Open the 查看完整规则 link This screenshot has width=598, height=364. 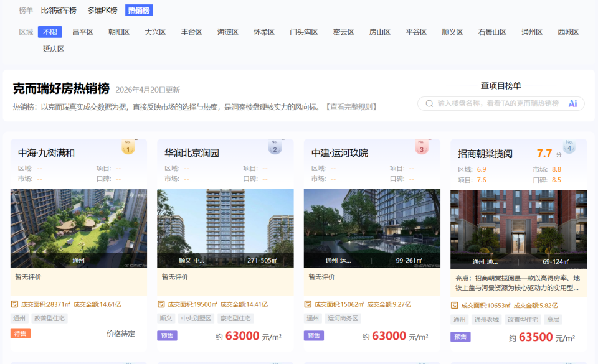point(351,107)
